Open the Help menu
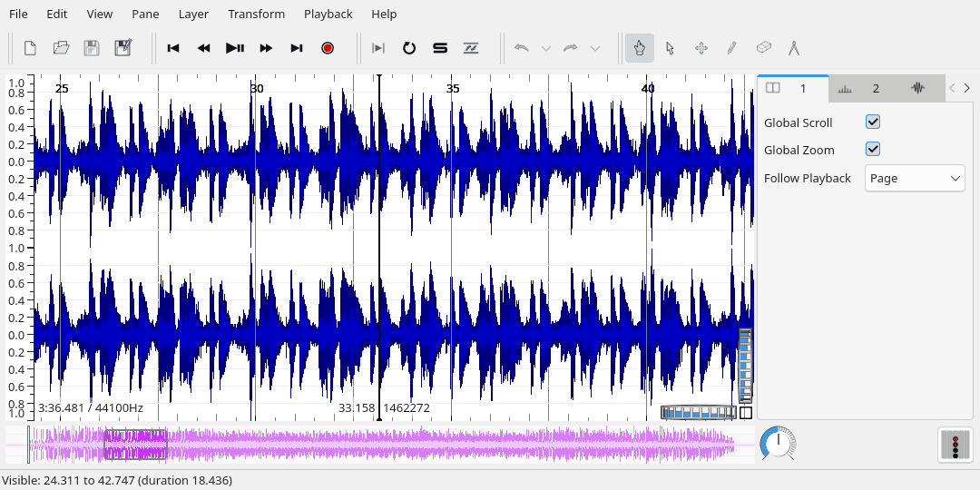 pos(384,14)
